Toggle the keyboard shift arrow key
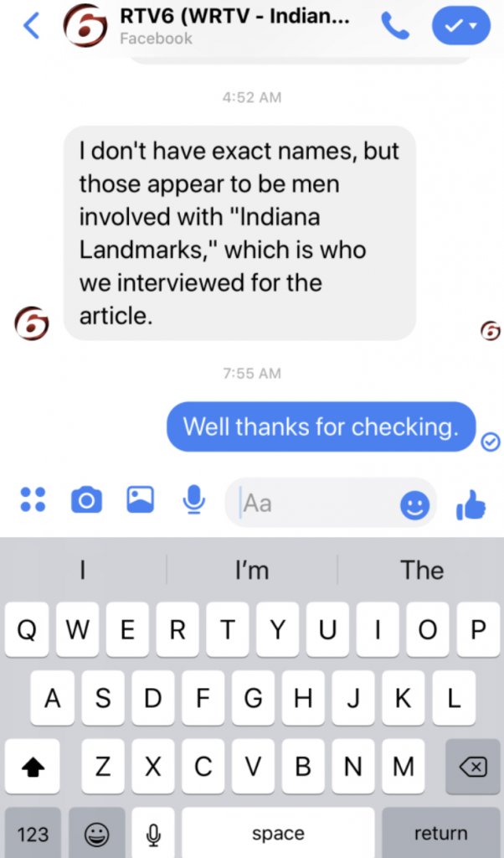Screen dimensions: 504x858 [33, 766]
